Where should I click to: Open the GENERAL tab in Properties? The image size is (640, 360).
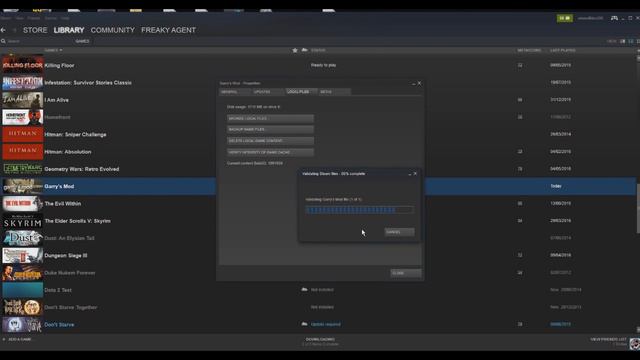(x=235, y=92)
